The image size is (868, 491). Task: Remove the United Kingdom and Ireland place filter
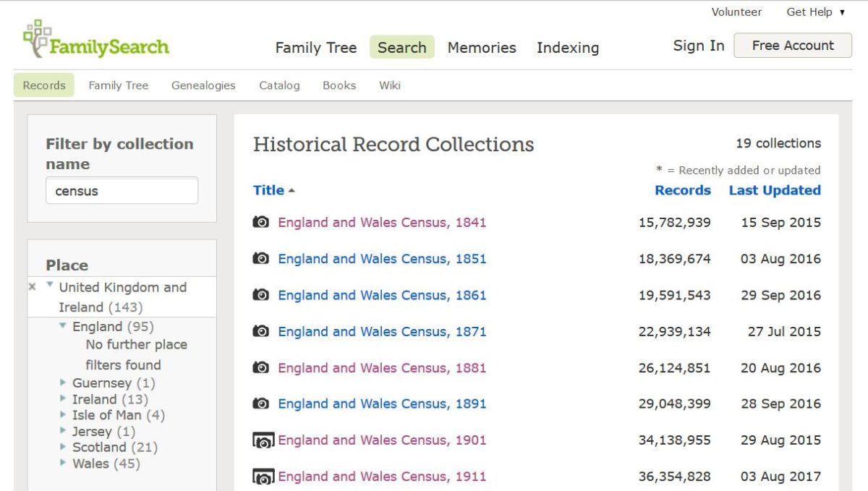[31, 286]
